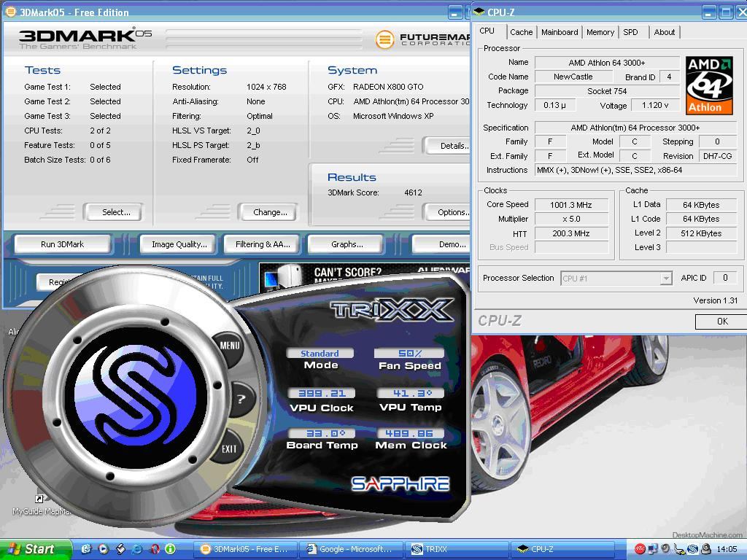The image size is (747, 560).
Task: Open the Memory tab in CPU-Z
Action: tap(600, 32)
